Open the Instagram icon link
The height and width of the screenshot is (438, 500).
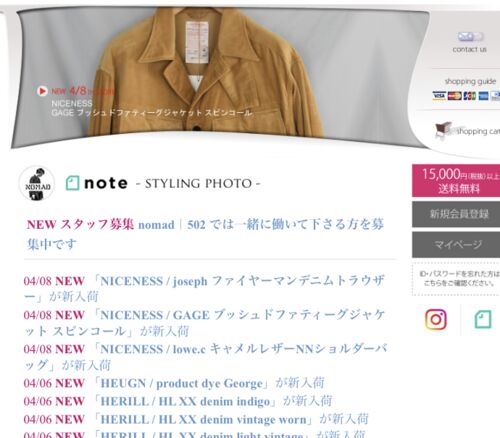tap(436, 319)
